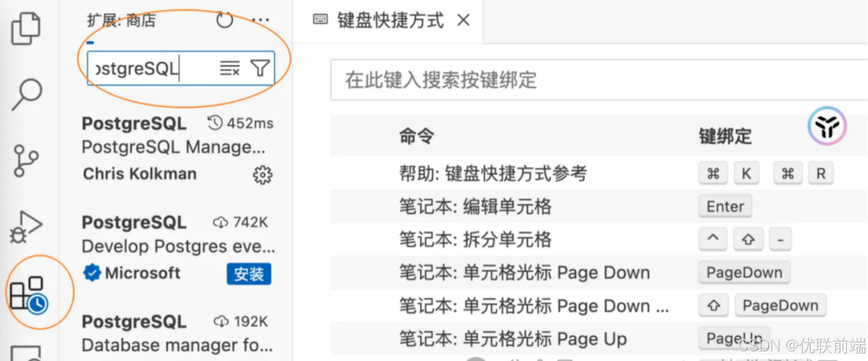Click the Microsoft verified publisher badge
This screenshot has height=361, width=868.
click(92, 273)
